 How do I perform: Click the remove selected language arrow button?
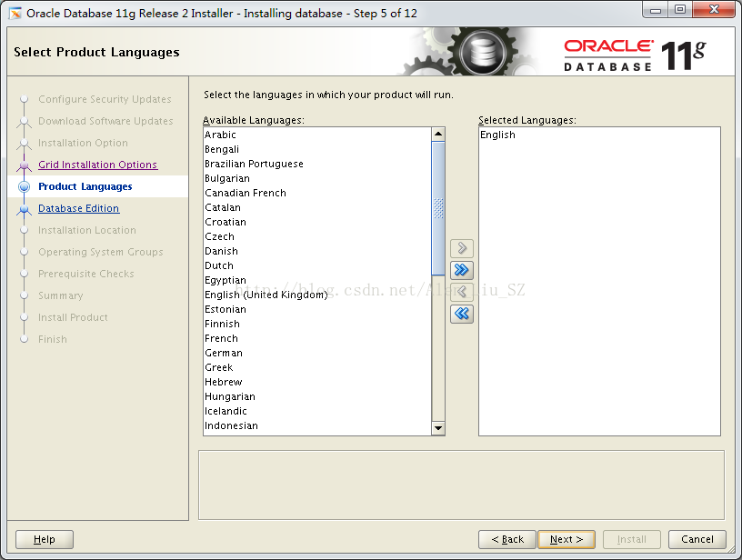click(x=462, y=292)
